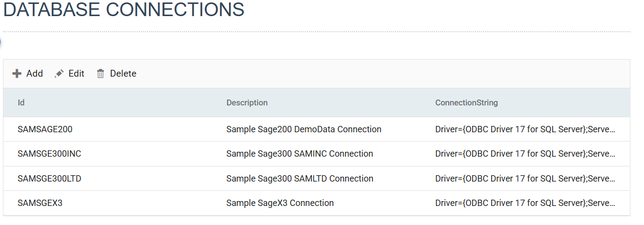
Task: Sort by the Id column header
Action: pyautogui.click(x=21, y=102)
